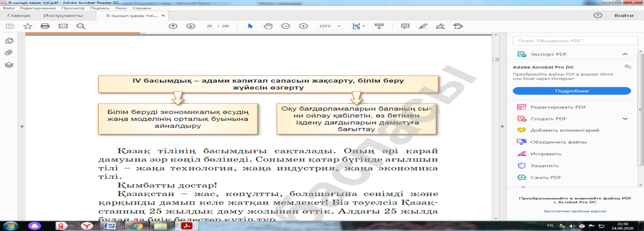This screenshot has width=644, height=231.
Task: Add a sticky note comment
Action: [x=405, y=26]
